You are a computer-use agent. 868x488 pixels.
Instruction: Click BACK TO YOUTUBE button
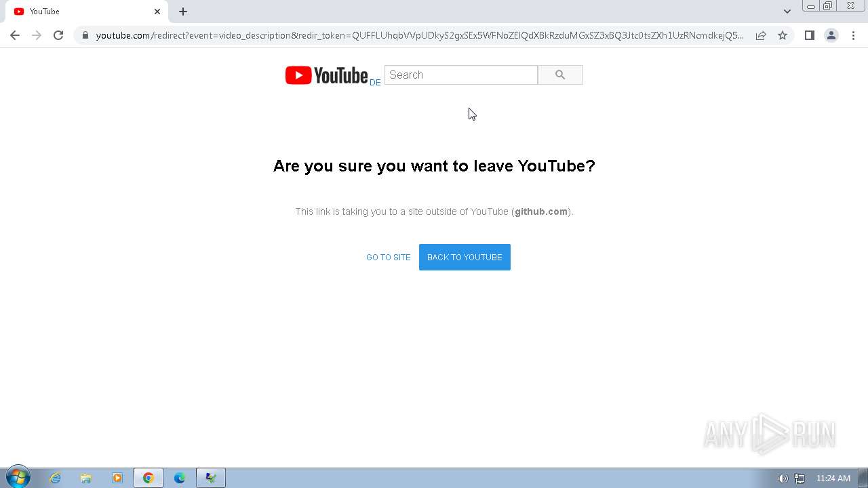pyautogui.click(x=465, y=258)
